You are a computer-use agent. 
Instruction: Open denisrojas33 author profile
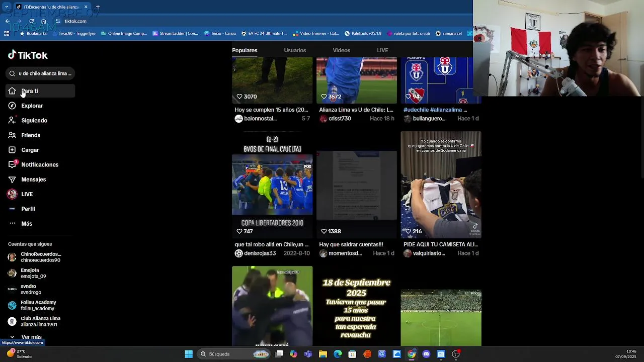(256, 253)
